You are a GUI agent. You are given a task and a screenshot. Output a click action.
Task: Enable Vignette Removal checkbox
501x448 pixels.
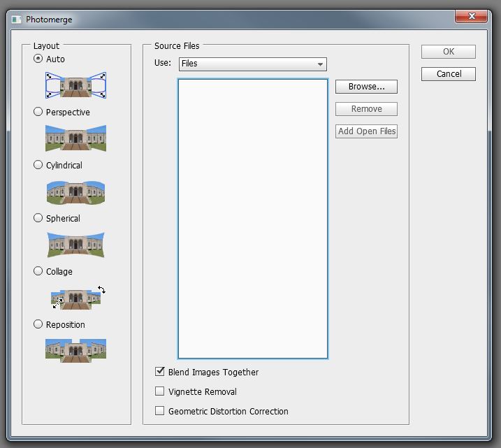(x=159, y=391)
